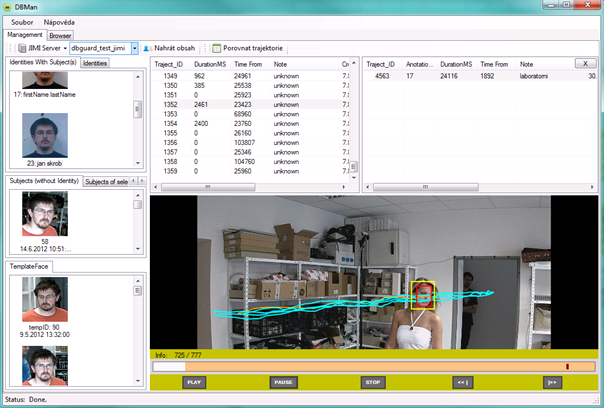The image size is (604, 408).
Task: Select the identity thumbnail 23: jan skrob
Action: pyautogui.click(x=43, y=137)
